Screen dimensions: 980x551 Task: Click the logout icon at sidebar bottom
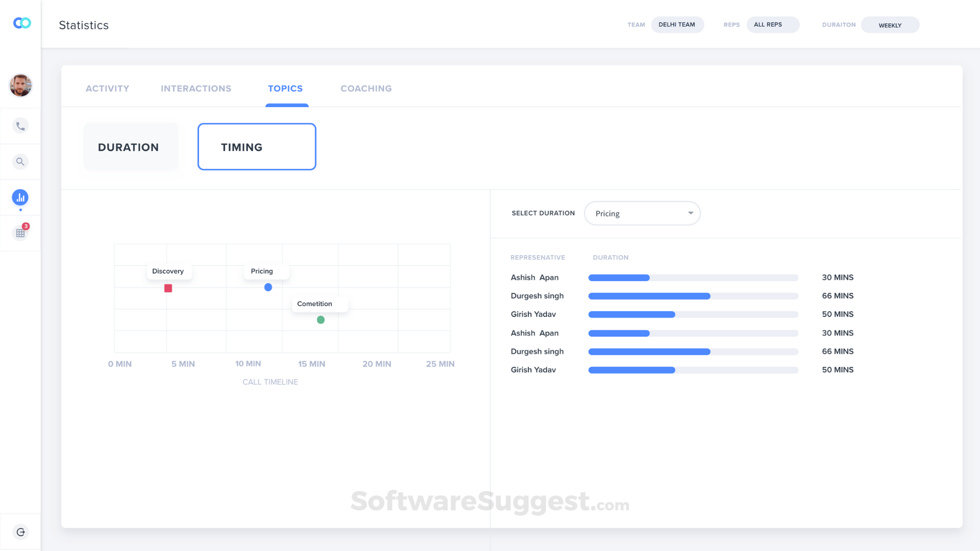point(20,532)
